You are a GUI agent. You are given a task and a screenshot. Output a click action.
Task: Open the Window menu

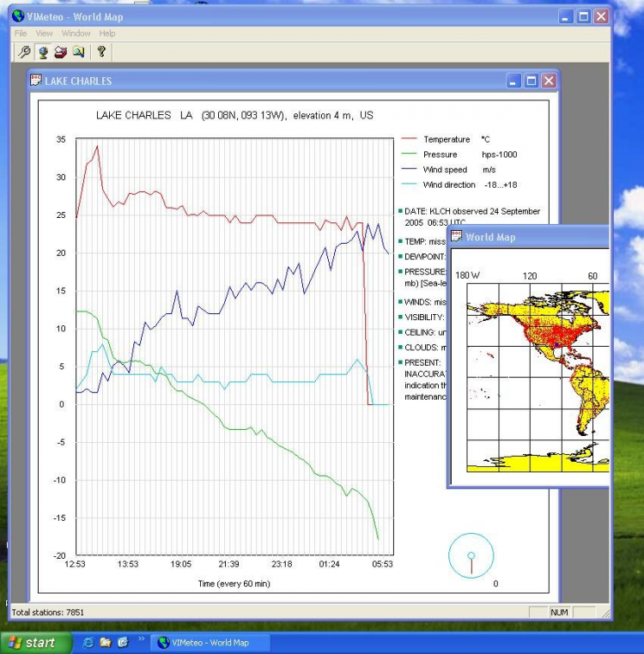[x=76, y=33]
